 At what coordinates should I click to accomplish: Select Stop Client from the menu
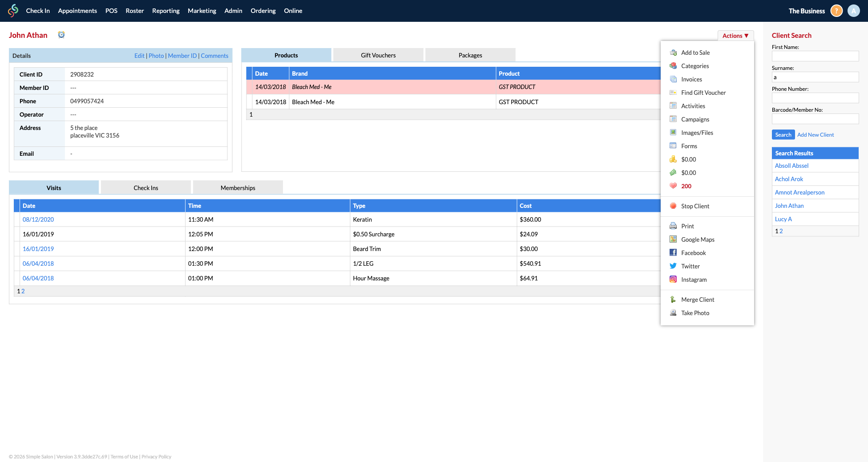695,206
